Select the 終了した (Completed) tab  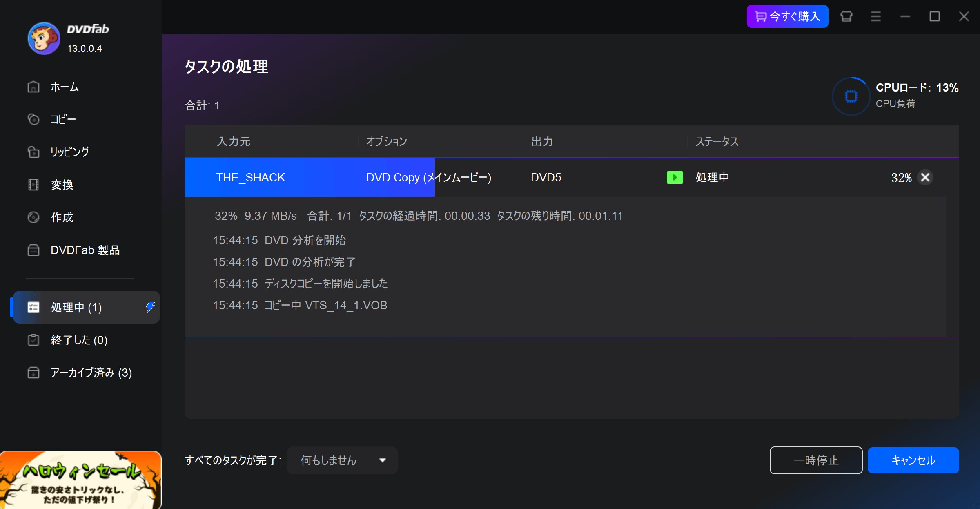click(79, 340)
